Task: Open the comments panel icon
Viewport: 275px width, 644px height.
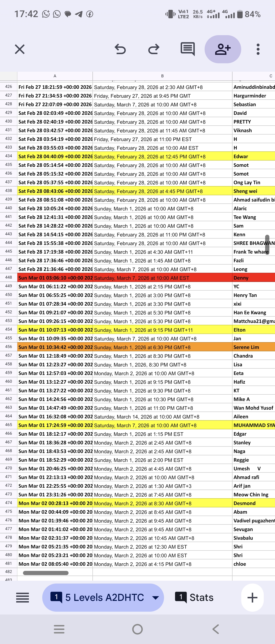Action: point(188,49)
